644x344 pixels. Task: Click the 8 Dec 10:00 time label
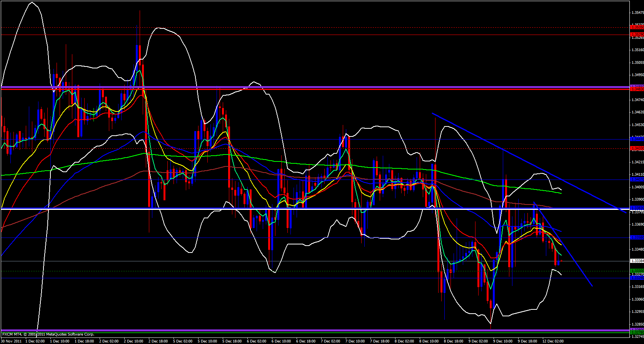pyautogui.click(x=429, y=341)
